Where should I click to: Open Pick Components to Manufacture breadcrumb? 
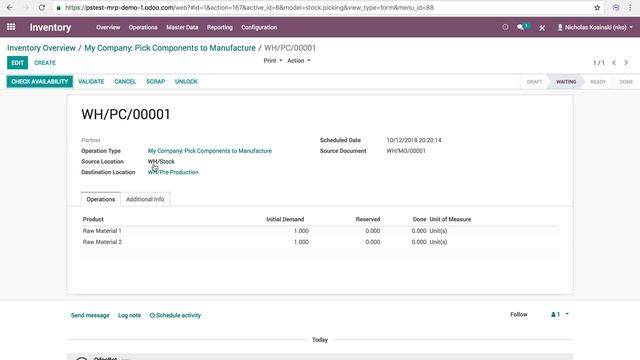(x=170, y=48)
